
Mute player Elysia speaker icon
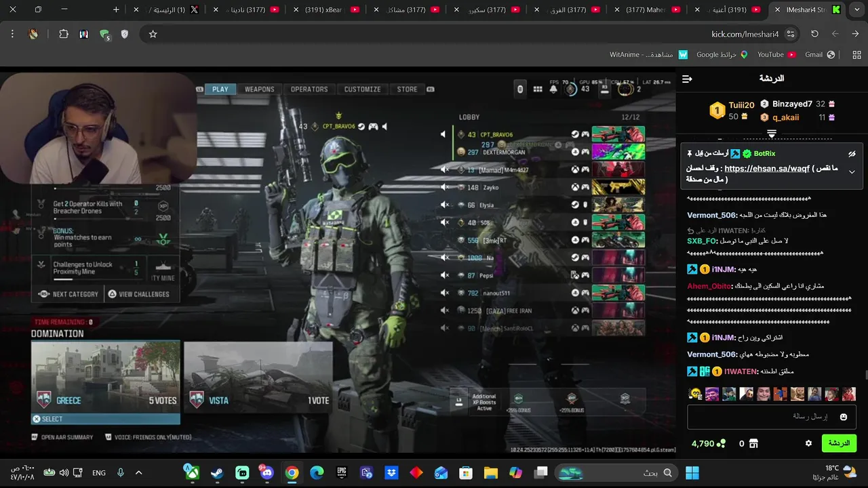[445, 205]
